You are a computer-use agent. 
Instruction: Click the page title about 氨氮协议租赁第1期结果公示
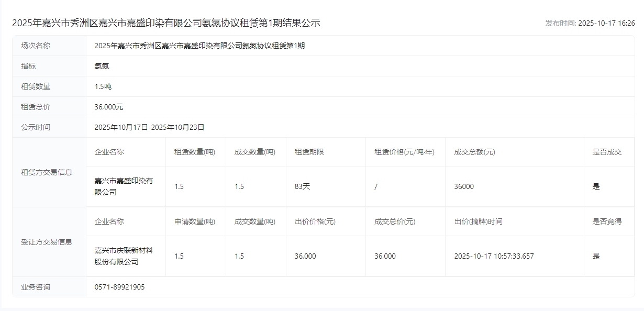[166, 23]
